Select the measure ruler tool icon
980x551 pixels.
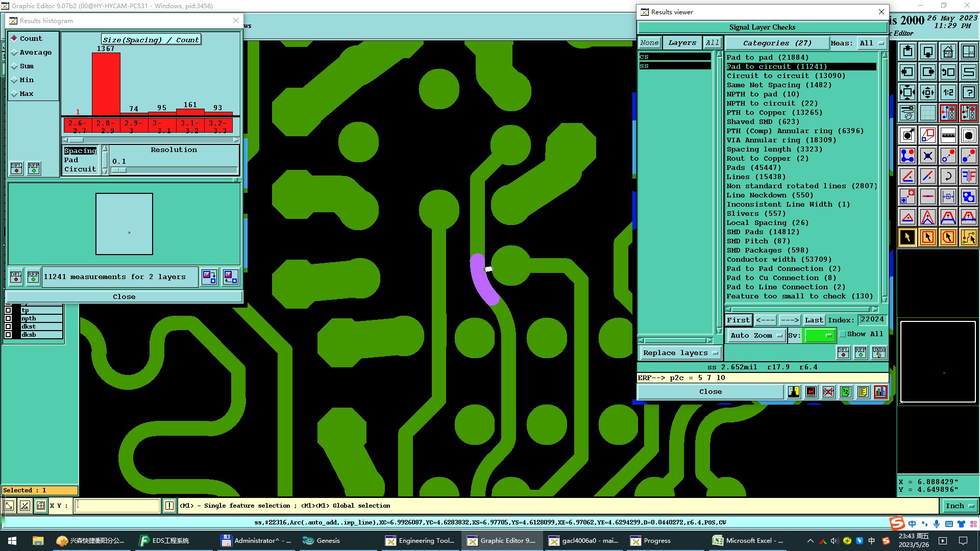[948, 135]
